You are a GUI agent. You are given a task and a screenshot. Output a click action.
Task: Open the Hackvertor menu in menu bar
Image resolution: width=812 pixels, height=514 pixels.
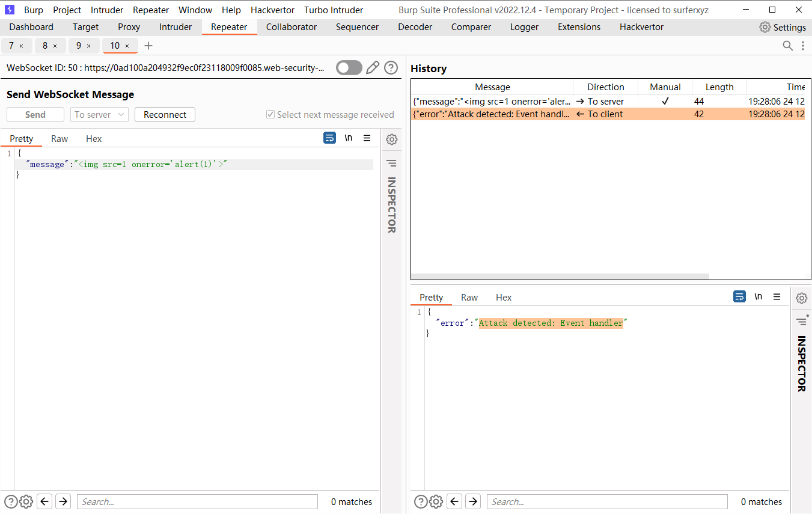click(x=272, y=10)
